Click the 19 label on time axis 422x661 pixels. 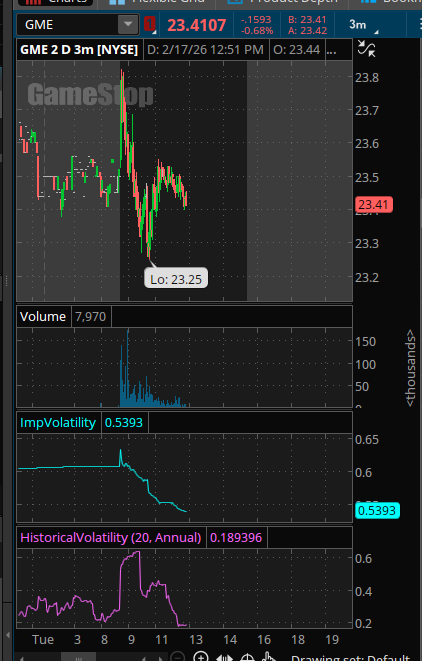332,640
